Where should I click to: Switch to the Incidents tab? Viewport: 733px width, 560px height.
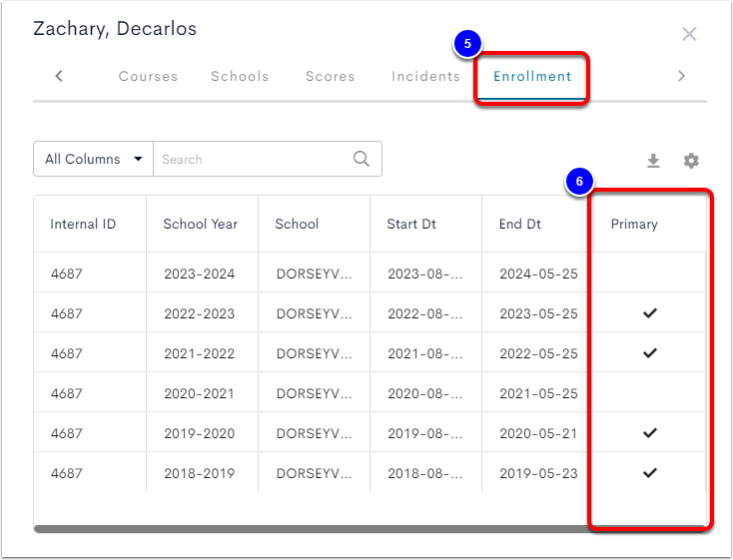point(425,76)
